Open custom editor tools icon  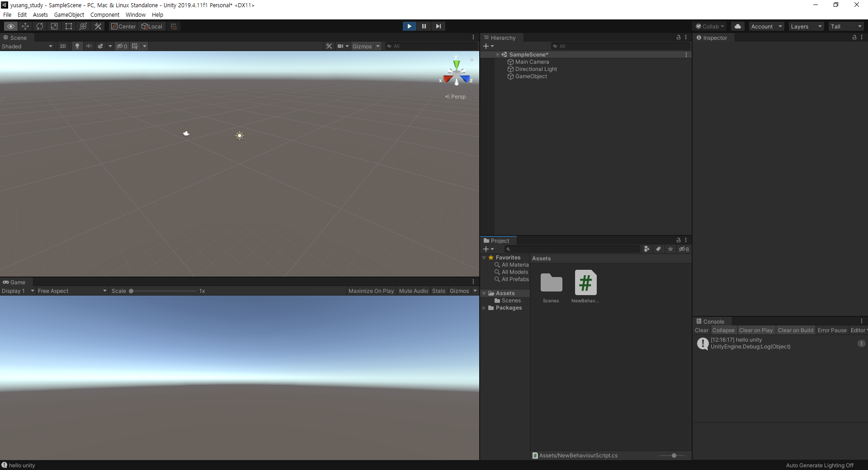click(x=98, y=26)
